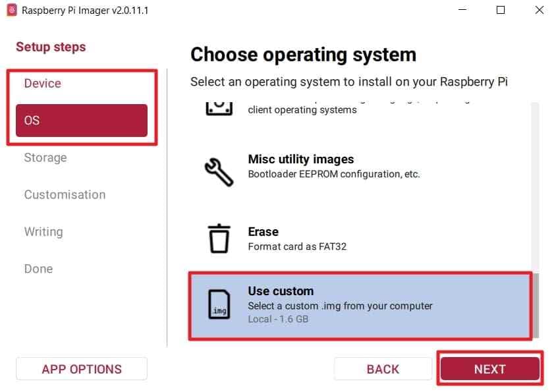Close the Raspberry Pi Imager window
Viewport: 556px width, 392px height.
pyautogui.click(x=540, y=10)
